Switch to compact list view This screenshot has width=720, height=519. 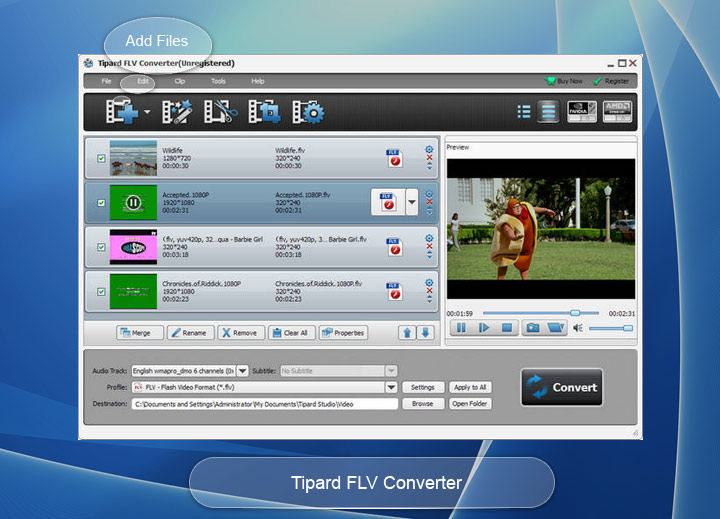click(524, 112)
